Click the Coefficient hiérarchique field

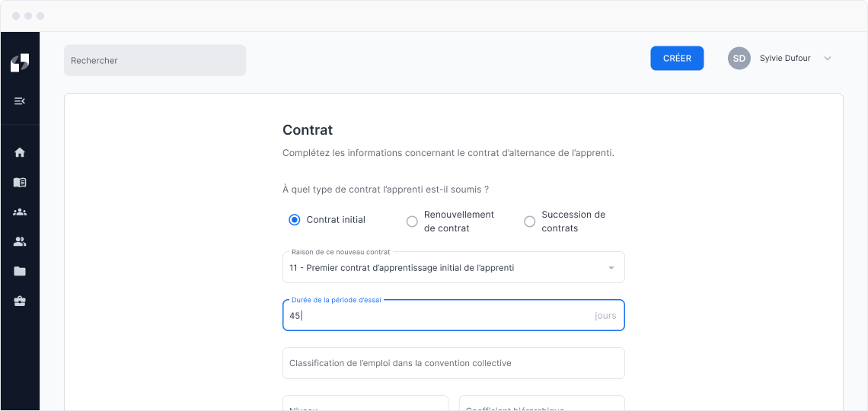(541, 404)
